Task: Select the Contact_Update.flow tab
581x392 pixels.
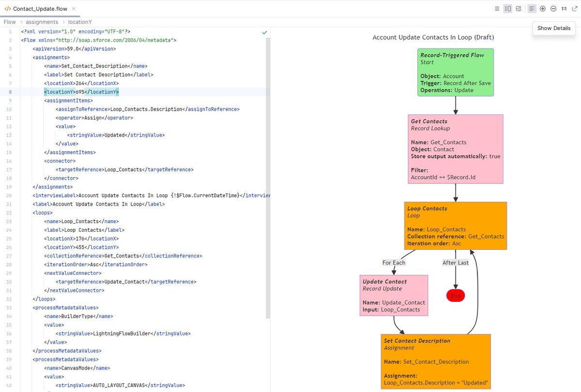Action: 39,8
